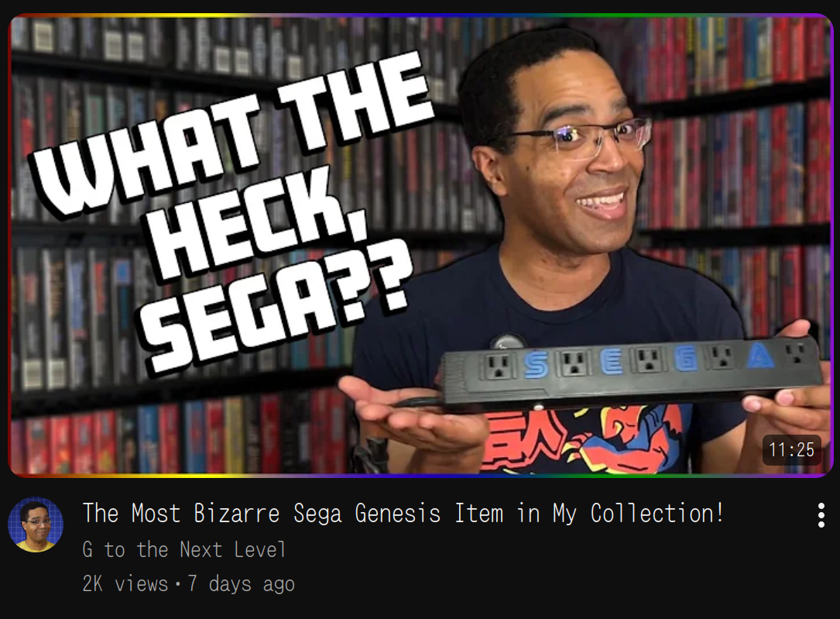Screen dimensions: 840x619
Task: Click the first outlet on the power strip
Action: (499, 366)
